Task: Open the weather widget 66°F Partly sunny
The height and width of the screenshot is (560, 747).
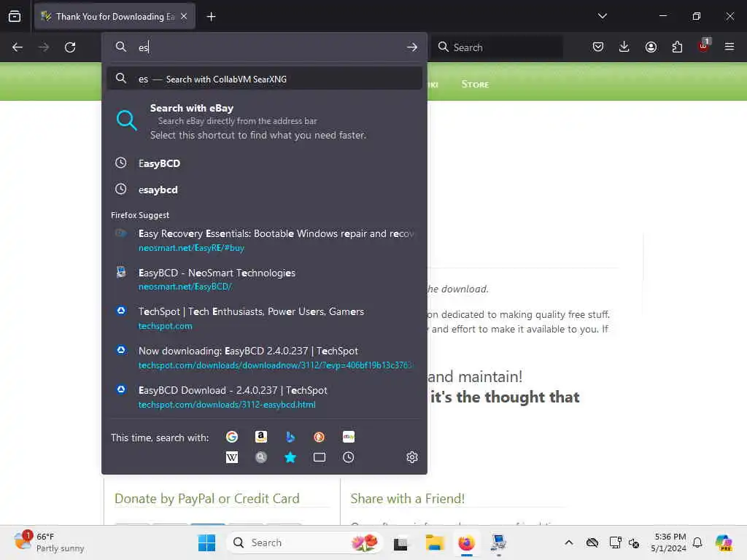Action: click(x=49, y=542)
